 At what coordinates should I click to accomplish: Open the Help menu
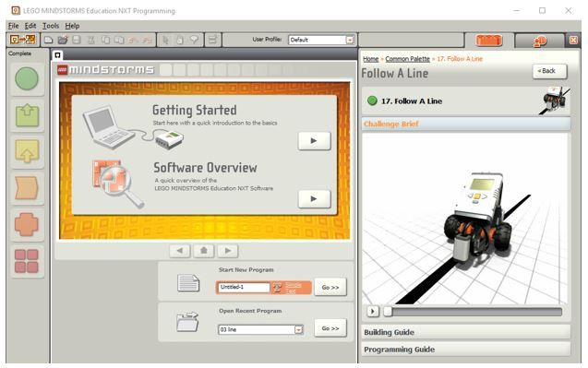pyautogui.click(x=72, y=26)
